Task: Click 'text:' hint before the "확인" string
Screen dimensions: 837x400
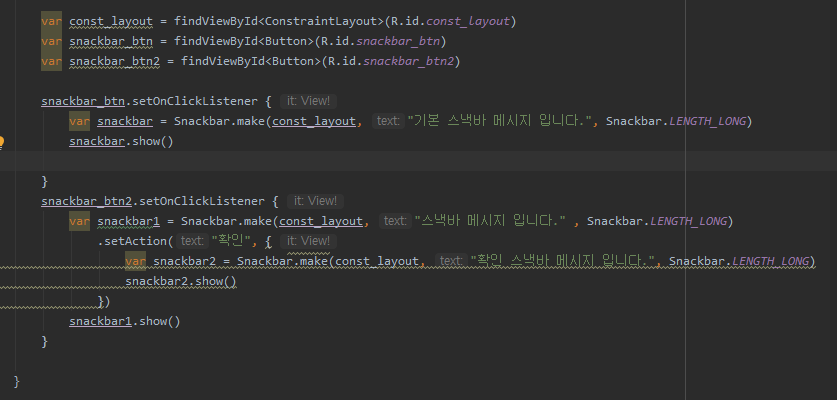Action: coord(192,241)
